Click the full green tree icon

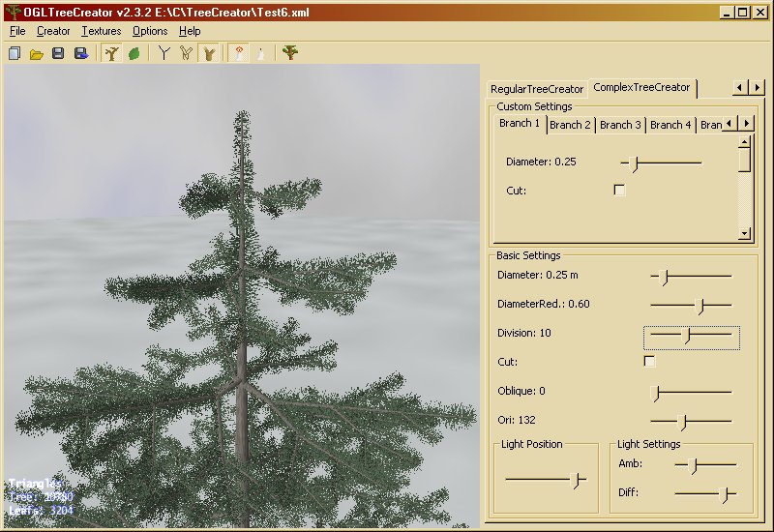pyautogui.click(x=289, y=53)
